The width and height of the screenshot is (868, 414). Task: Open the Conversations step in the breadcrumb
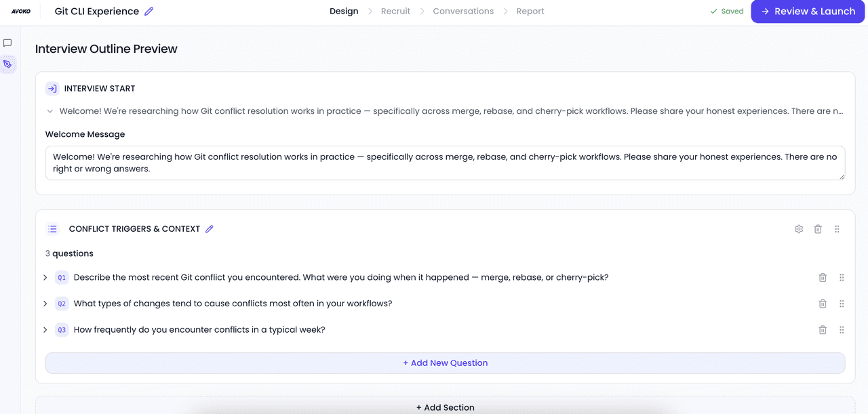[463, 11]
